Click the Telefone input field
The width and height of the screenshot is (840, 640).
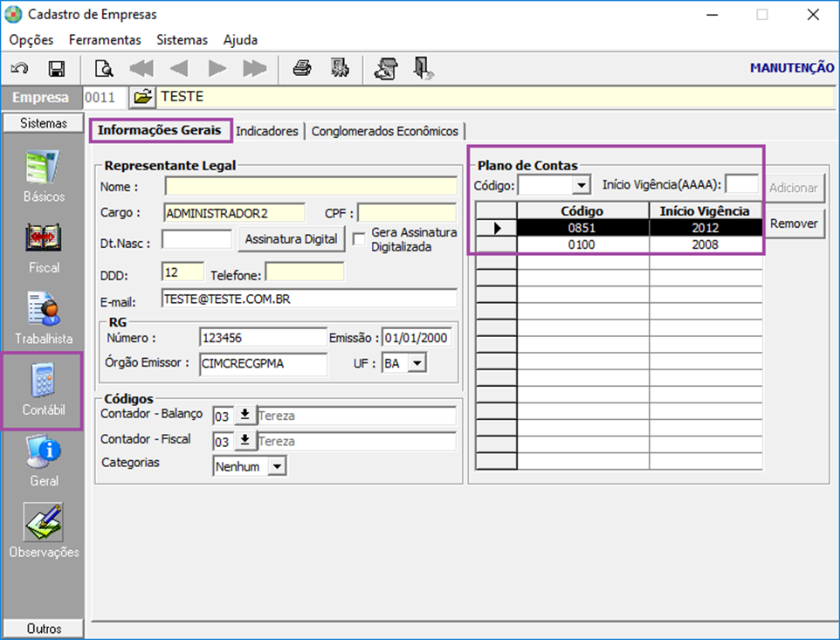point(305,272)
